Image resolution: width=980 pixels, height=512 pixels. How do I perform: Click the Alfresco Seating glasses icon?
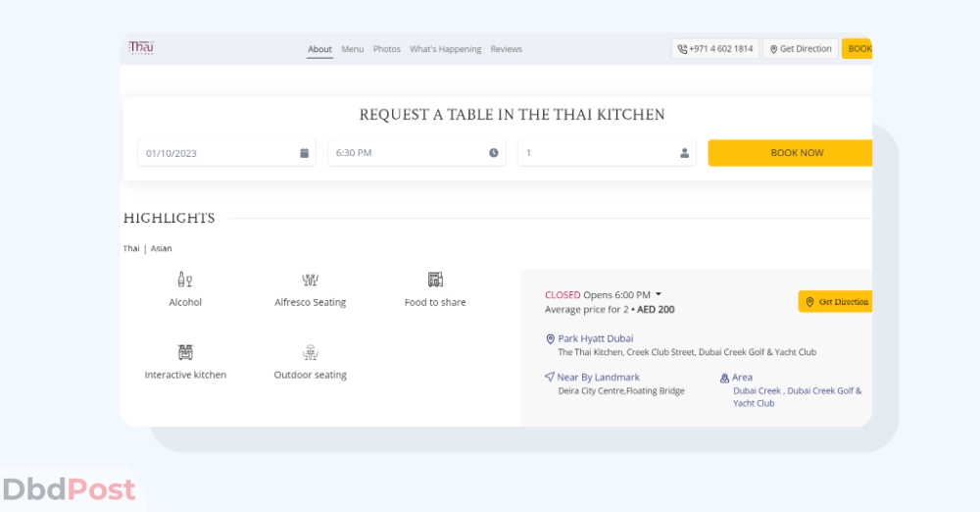click(x=310, y=280)
